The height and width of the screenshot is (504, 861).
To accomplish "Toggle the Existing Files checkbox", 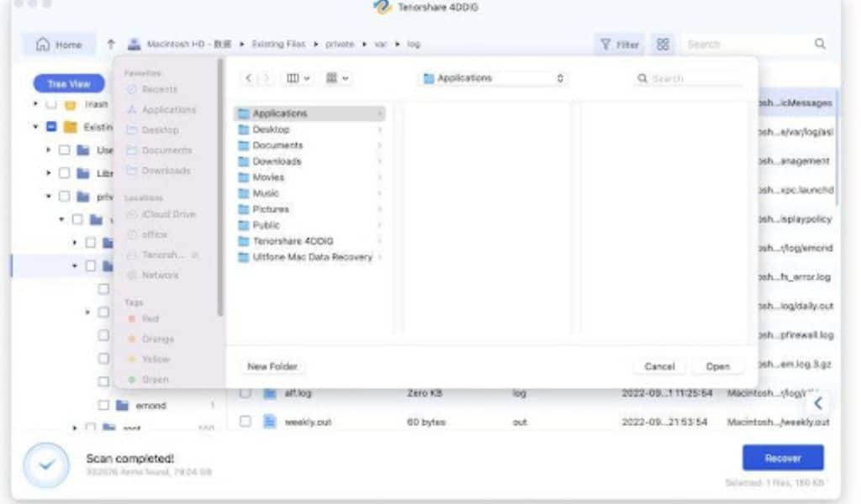I will point(51,127).
